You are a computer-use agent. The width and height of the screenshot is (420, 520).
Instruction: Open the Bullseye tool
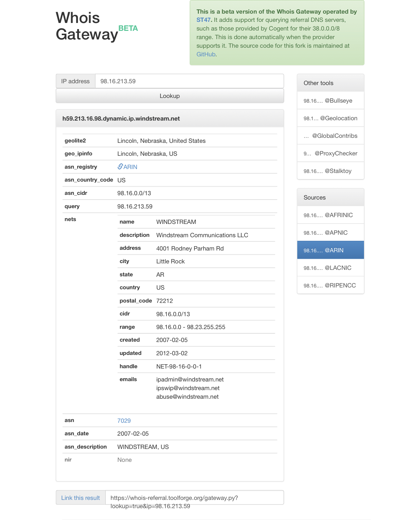coord(331,100)
